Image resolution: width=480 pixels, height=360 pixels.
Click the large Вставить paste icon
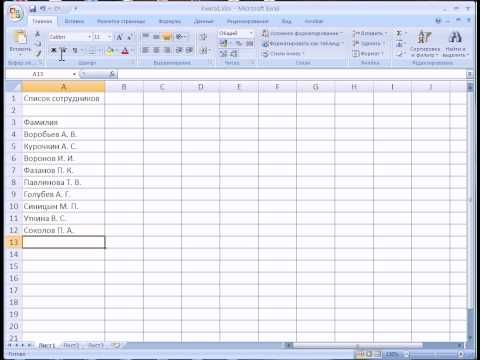point(20,37)
